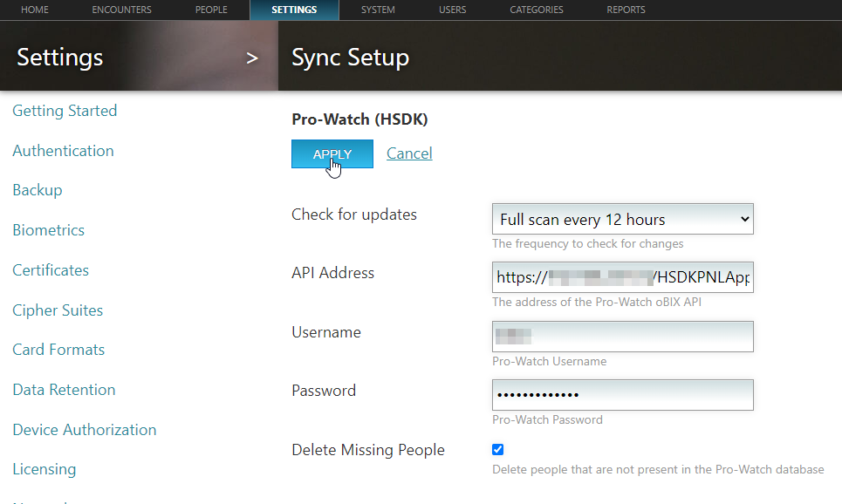
Task: Click the Pro-Watch Password field
Action: click(623, 395)
